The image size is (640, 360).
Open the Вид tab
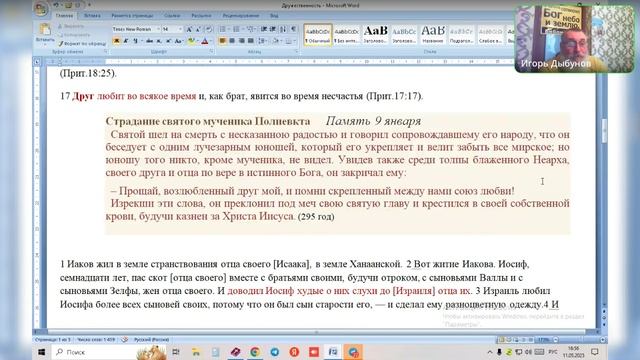(274, 16)
